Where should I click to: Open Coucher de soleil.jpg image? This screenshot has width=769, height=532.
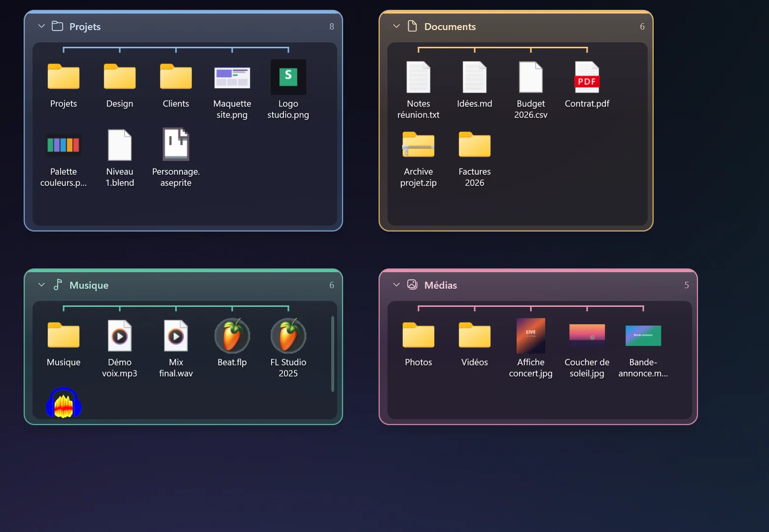[x=587, y=336]
